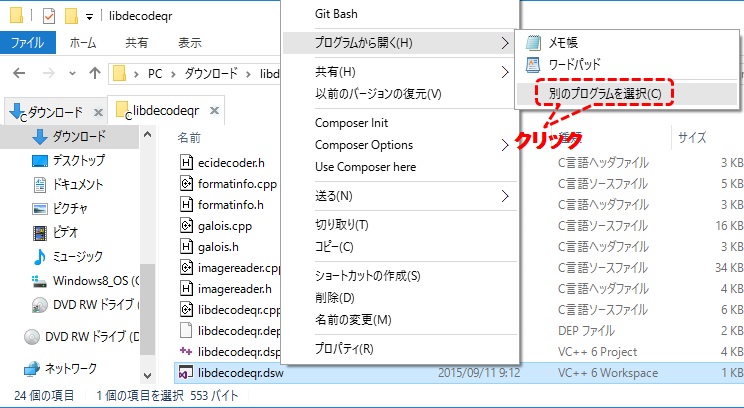Click the galois.cpp source file icon
Viewport: 744px width, 408px height.
point(186,225)
